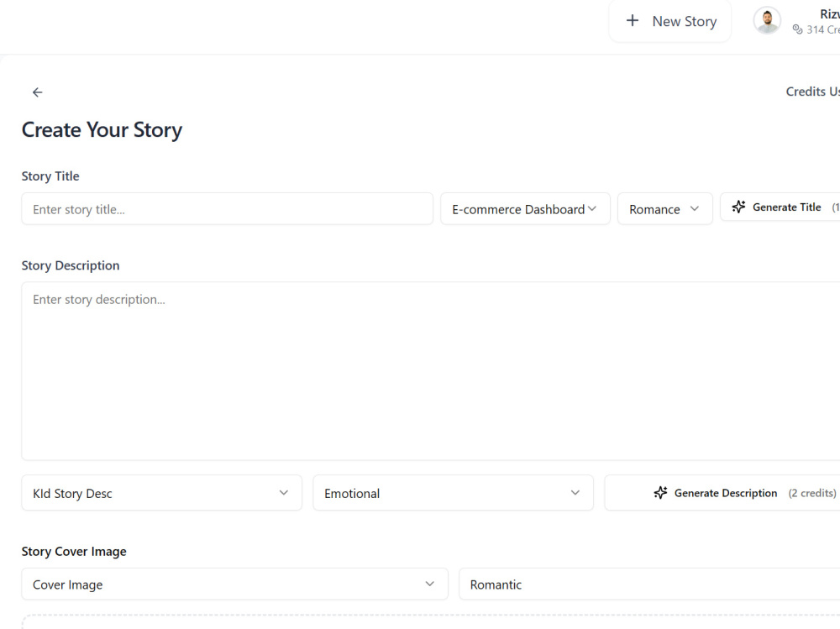Click the Generate Description button
840x629 pixels.
point(722,493)
